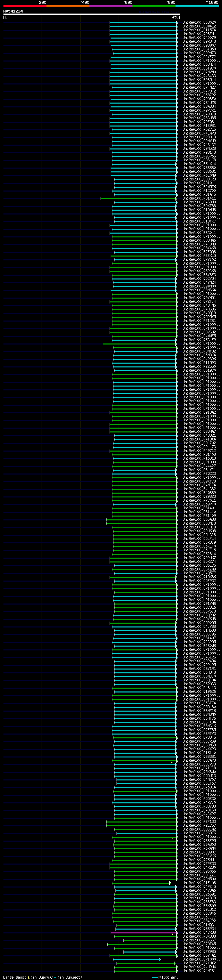The width and height of the screenshot is (222, 980).
Task: Click the green ~80% identity legend segment
Action: [x=154, y=6]
